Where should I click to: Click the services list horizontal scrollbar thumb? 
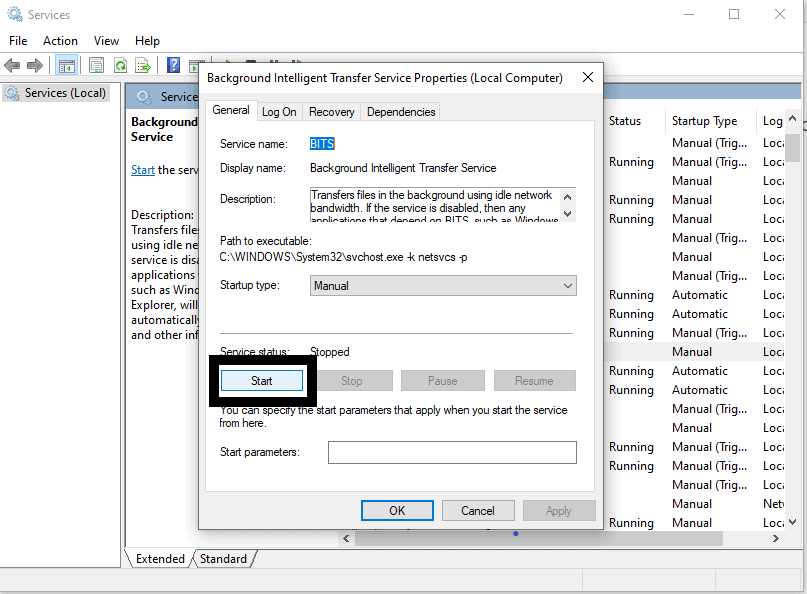[x=538, y=539]
